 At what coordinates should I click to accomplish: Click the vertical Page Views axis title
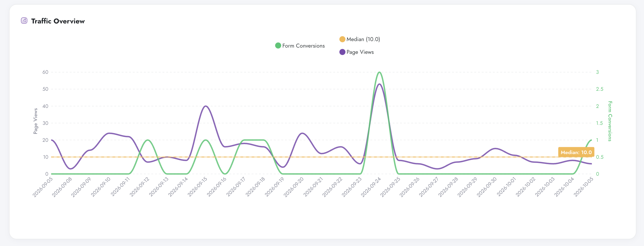pos(35,121)
